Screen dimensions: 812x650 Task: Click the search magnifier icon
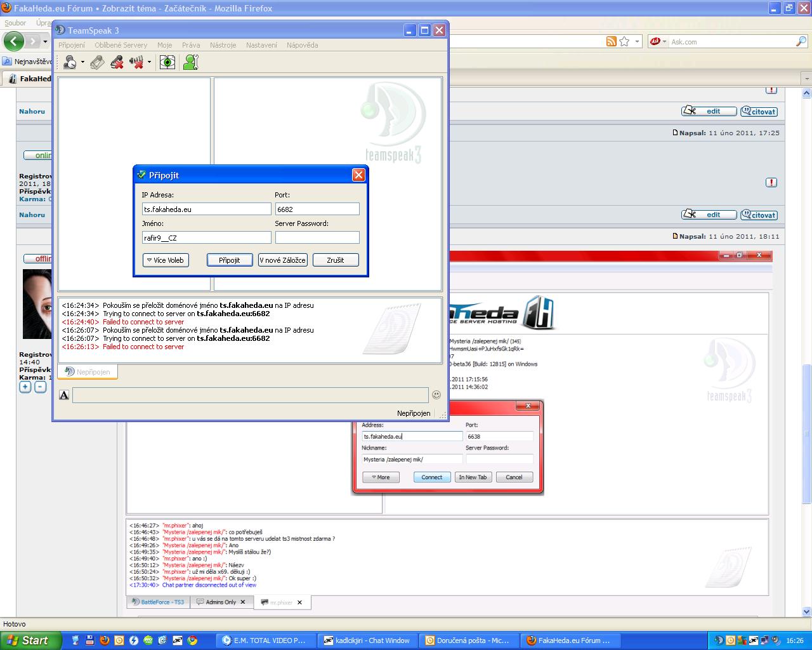[x=801, y=41]
